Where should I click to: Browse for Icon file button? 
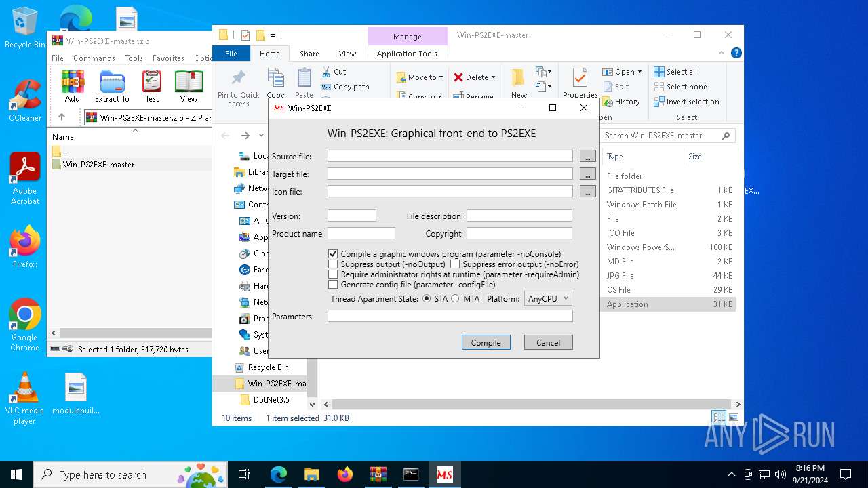pos(588,191)
